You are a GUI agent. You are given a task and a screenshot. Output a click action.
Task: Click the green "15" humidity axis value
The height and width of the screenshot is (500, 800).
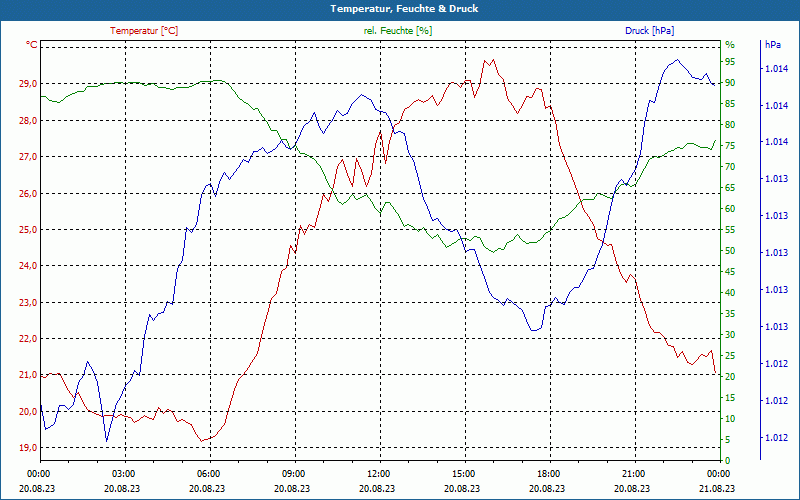coord(730,397)
